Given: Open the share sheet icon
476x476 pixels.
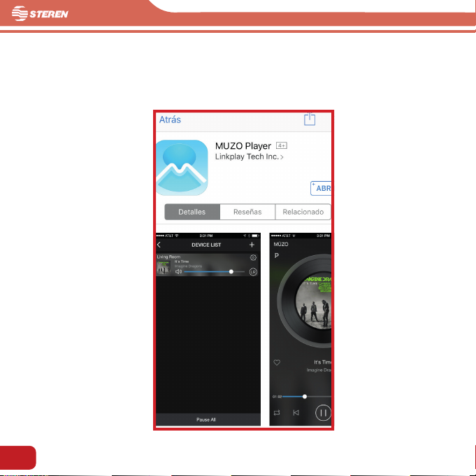Looking at the screenshot, I should [x=310, y=119].
